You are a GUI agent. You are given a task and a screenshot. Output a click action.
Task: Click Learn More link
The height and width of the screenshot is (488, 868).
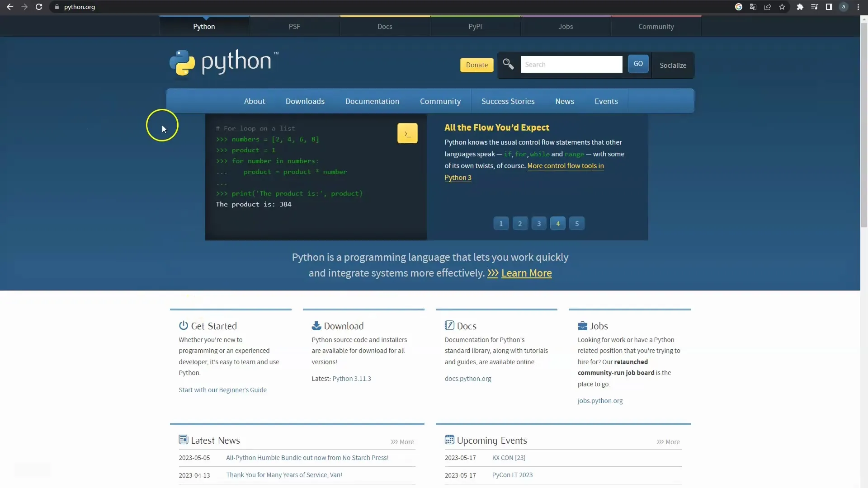point(526,273)
